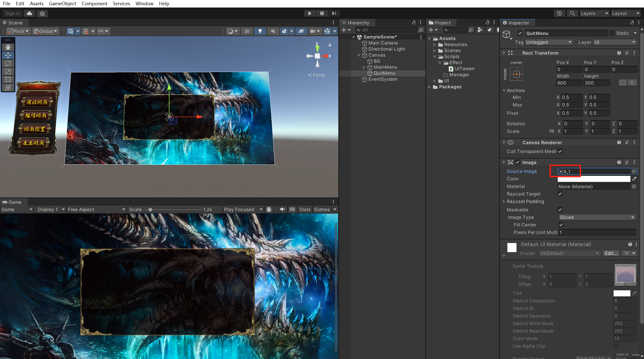Screen dimensions: 644x359
Task: Click the Image Color swatch
Action: (594, 179)
